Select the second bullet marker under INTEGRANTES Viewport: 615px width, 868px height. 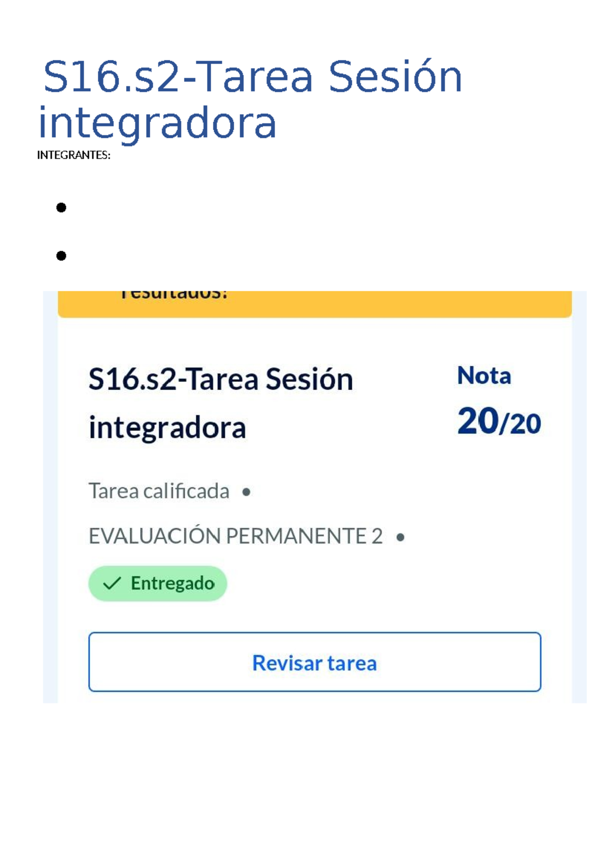(61, 255)
